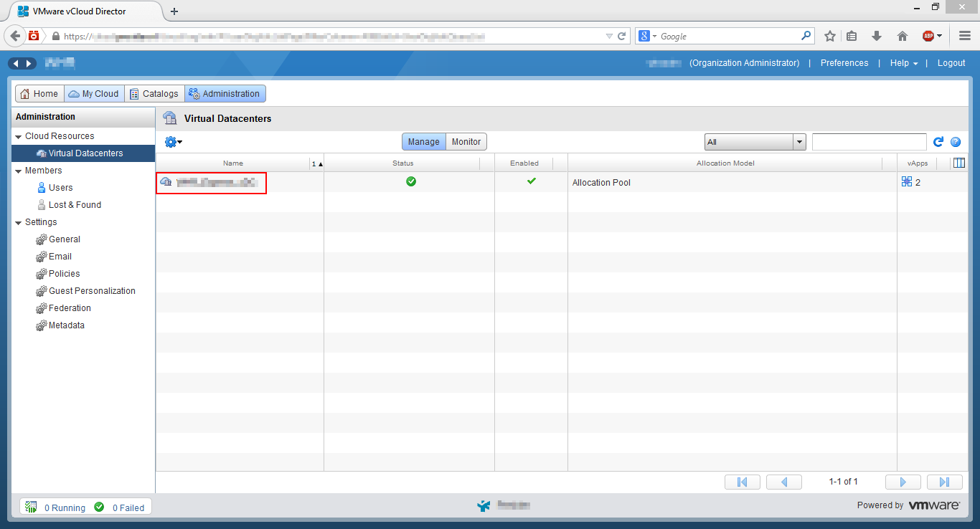This screenshot has width=980, height=529.
Task: Open search engine selector dropdown
Action: tap(648, 36)
